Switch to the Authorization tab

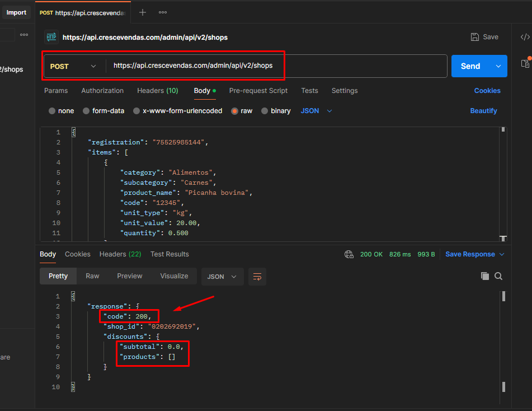102,91
